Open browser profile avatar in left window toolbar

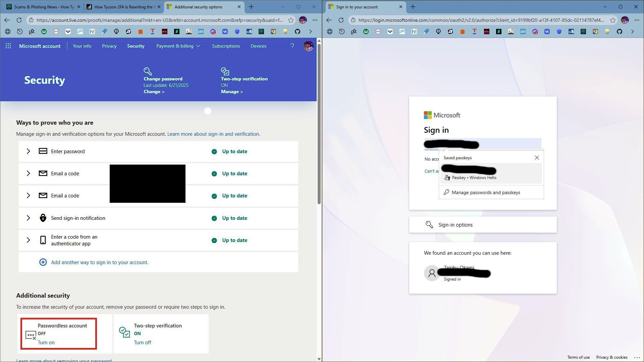[303, 20]
